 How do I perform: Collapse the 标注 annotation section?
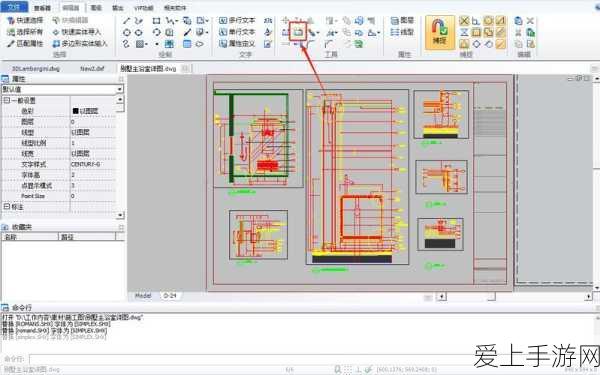click(7, 207)
